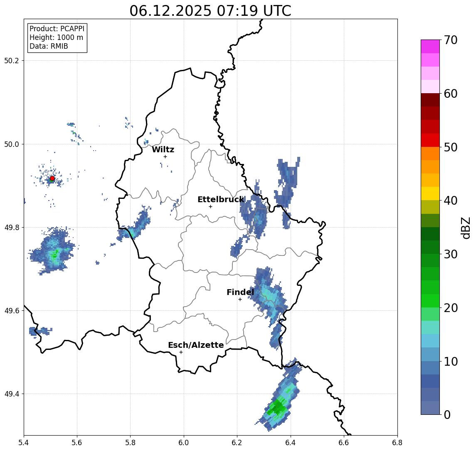Click the 40 tick on the colorbar
The image size is (476, 451).
click(451, 201)
